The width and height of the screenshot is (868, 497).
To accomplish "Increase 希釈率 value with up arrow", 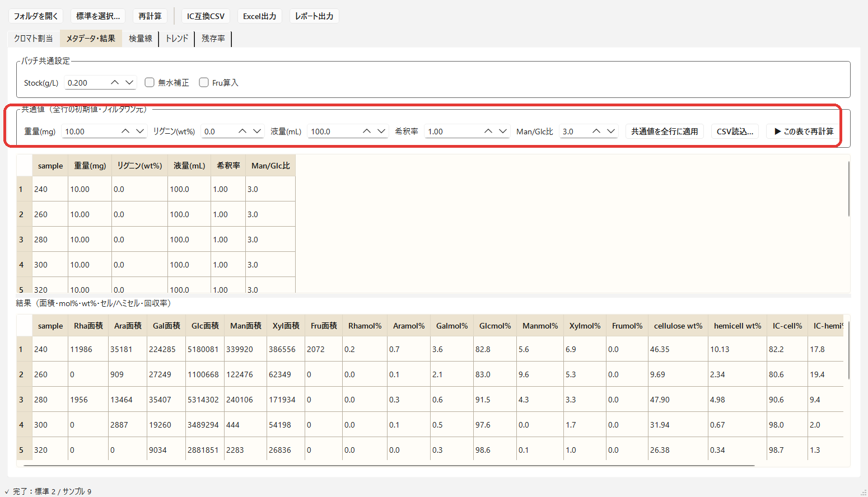I will point(488,132).
